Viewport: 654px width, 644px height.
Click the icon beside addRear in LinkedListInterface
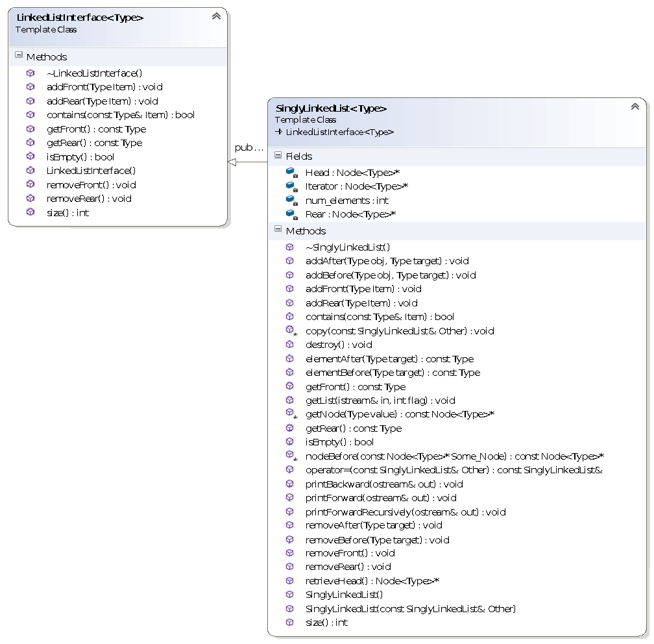[x=30, y=101]
